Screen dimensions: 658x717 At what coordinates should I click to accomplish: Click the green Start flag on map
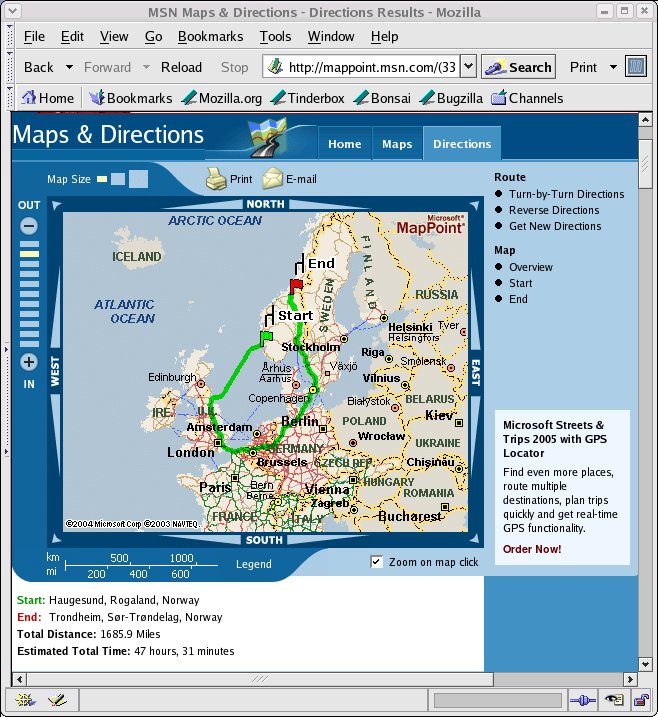(266, 338)
